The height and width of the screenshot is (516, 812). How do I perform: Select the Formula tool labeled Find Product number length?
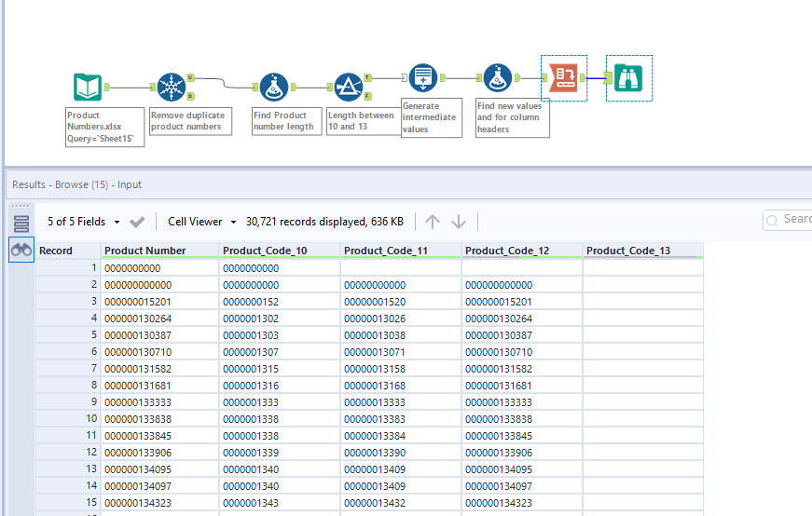274,87
